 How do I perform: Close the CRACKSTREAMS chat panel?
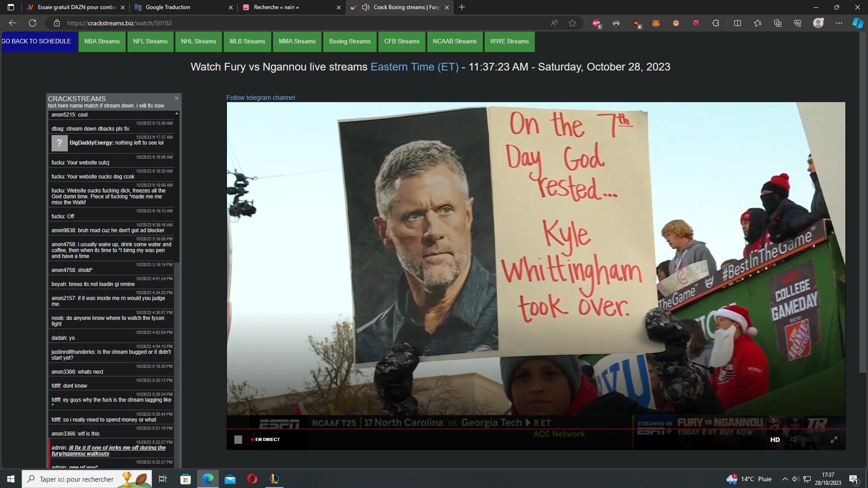coord(176,98)
